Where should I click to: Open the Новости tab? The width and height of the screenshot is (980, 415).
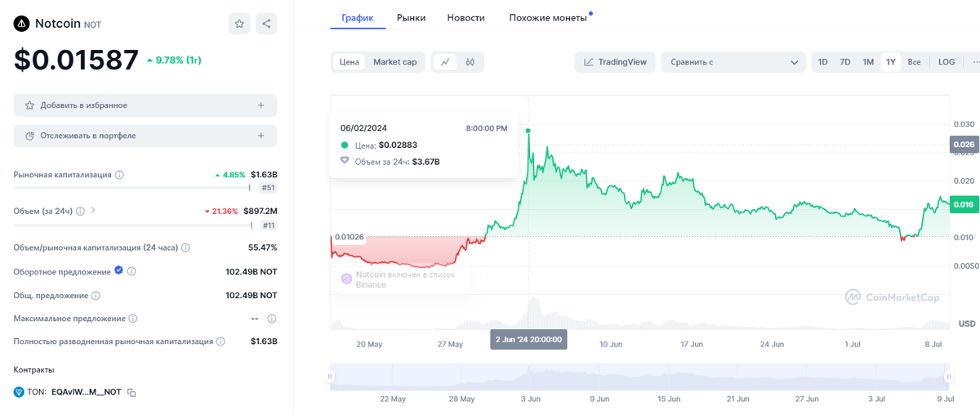click(466, 17)
